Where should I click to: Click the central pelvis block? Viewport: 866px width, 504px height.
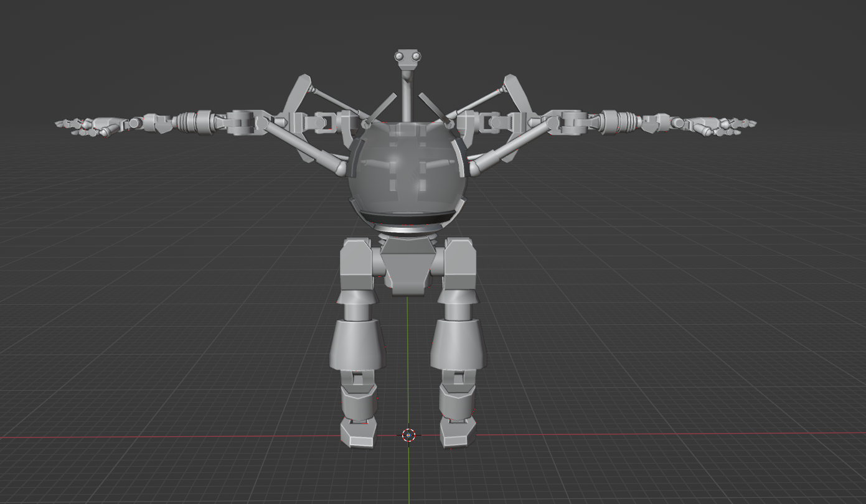pyautogui.click(x=408, y=268)
